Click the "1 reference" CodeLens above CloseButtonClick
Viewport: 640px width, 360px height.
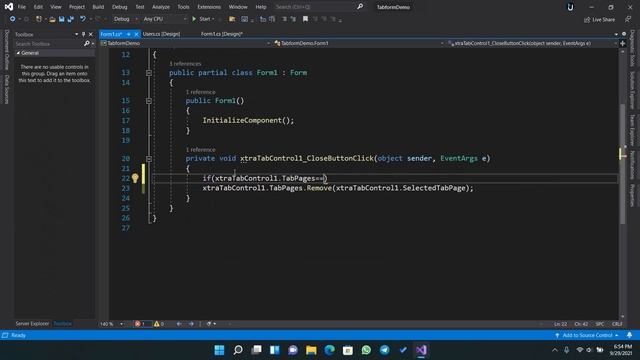pos(200,150)
